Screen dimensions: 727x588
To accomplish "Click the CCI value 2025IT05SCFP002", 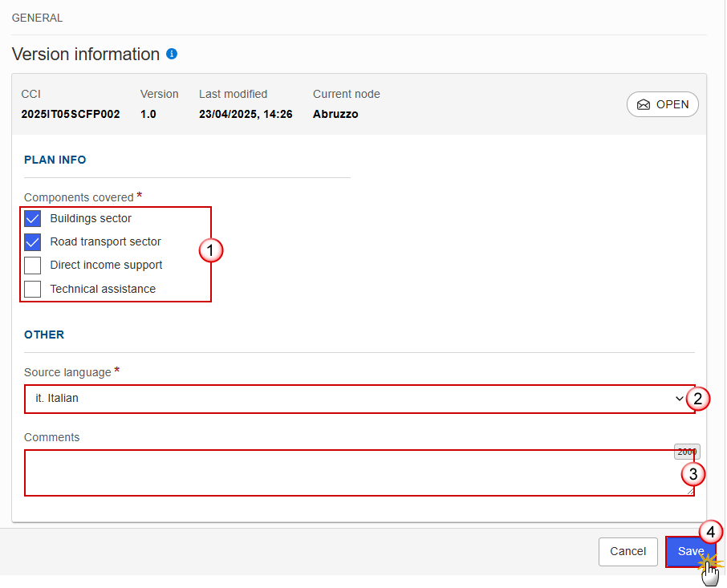I will coord(71,115).
